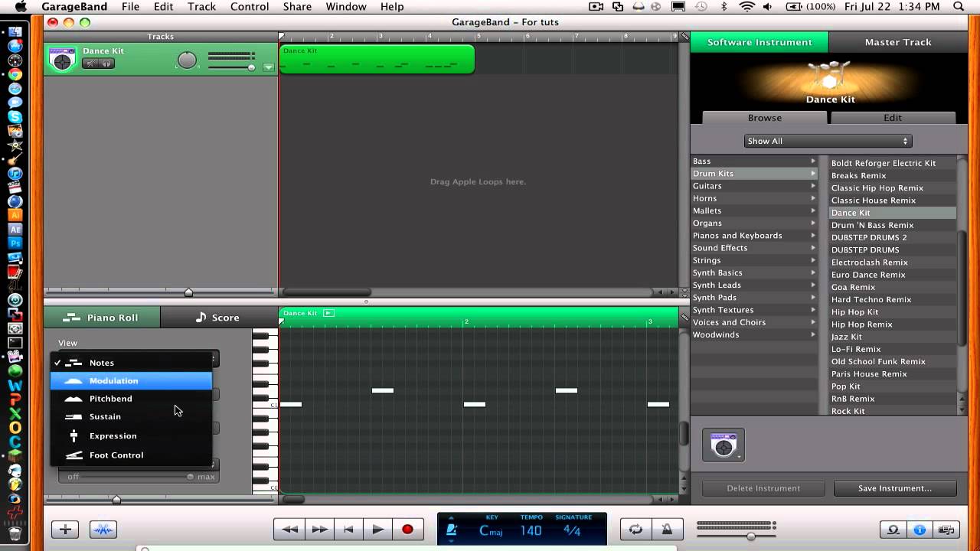The image size is (980, 551).
Task: Solo the Dance Kit track with headphones icon
Action: coord(106,64)
